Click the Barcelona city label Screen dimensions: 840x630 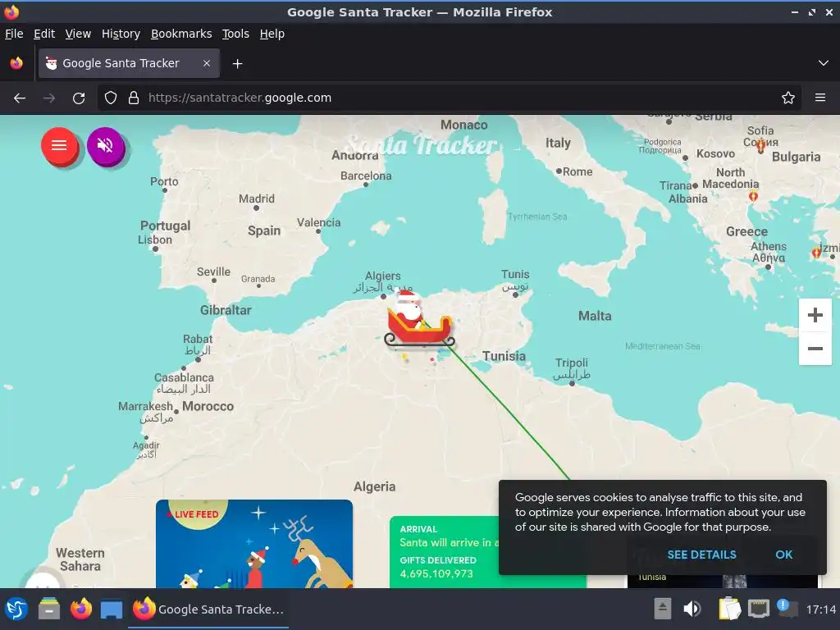coord(366,176)
